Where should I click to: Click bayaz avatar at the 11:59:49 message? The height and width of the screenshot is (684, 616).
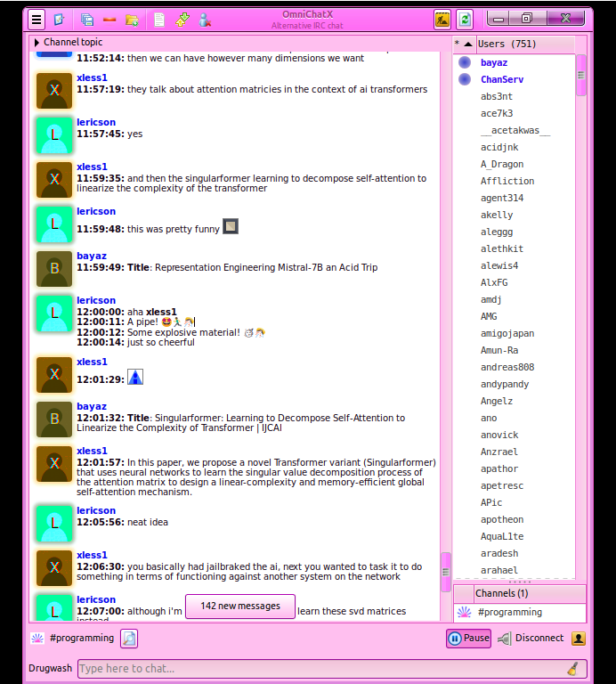click(54, 269)
